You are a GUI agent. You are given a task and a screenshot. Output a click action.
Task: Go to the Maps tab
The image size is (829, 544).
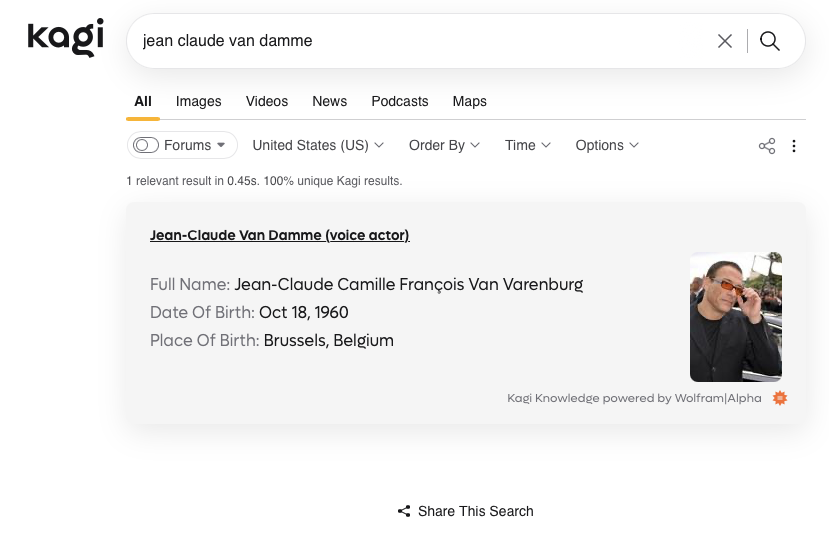(469, 102)
